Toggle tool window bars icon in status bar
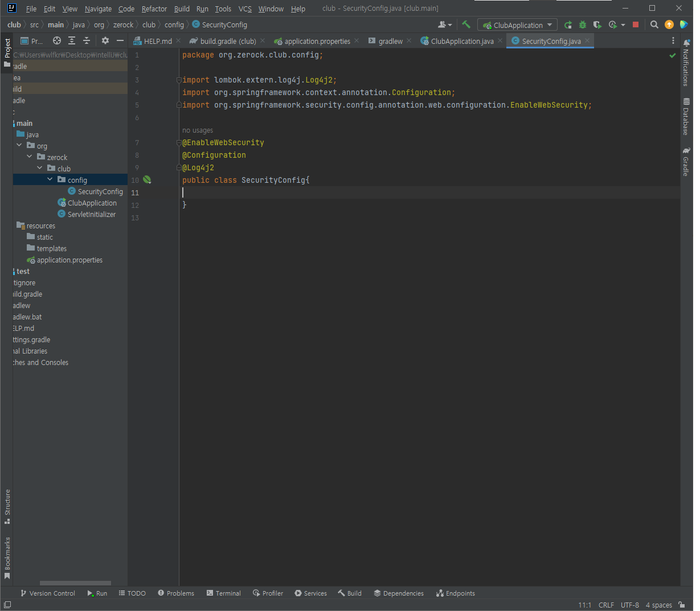The width and height of the screenshot is (700, 611). click(7, 605)
